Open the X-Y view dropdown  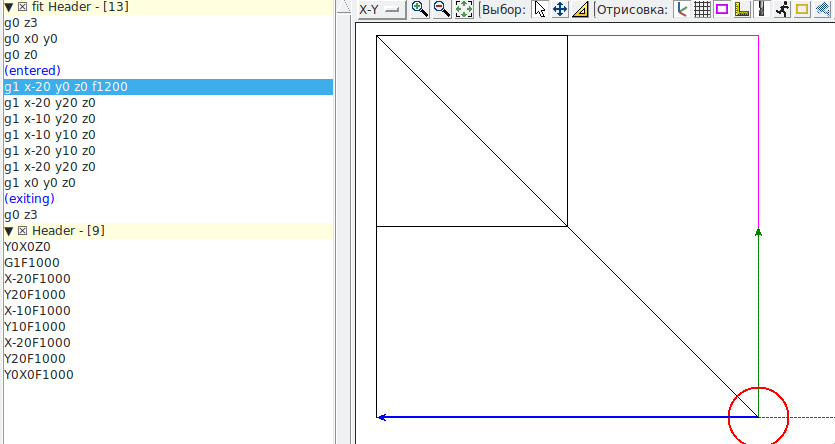(x=381, y=10)
